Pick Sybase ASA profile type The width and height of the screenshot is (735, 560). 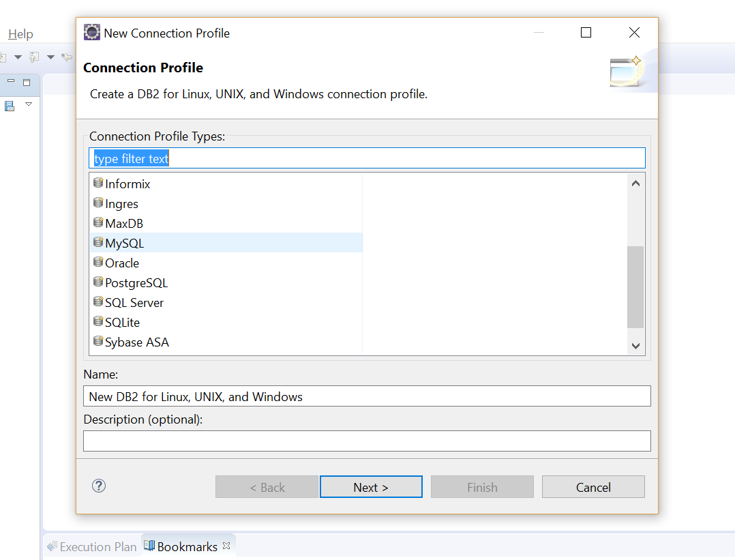[x=136, y=342]
